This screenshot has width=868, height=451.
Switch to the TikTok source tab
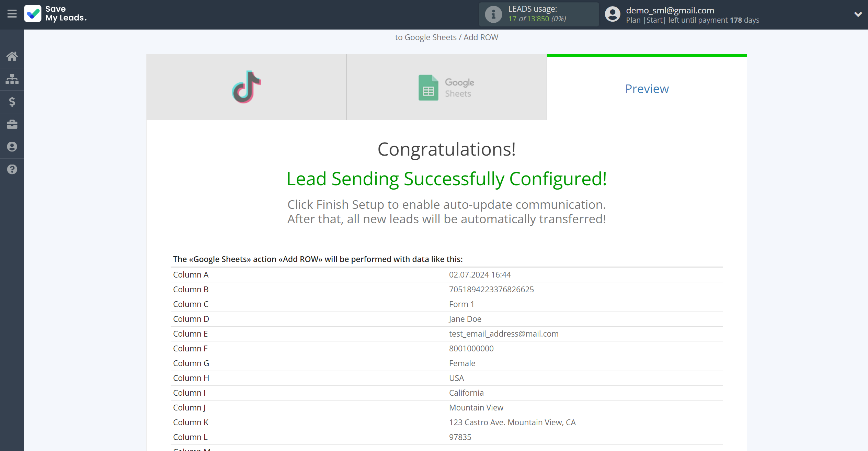tap(247, 87)
